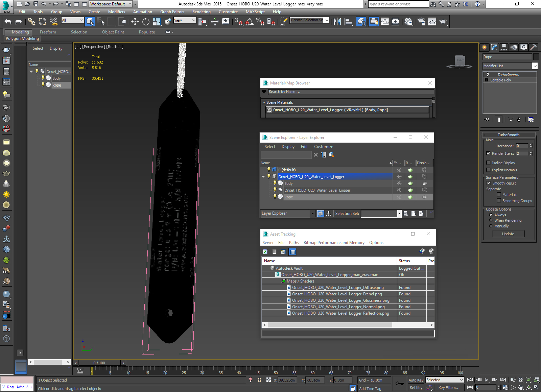Open Render Setup teapot icon
Viewport: 541px width, 392px height.
pyautogui.click(x=421, y=22)
